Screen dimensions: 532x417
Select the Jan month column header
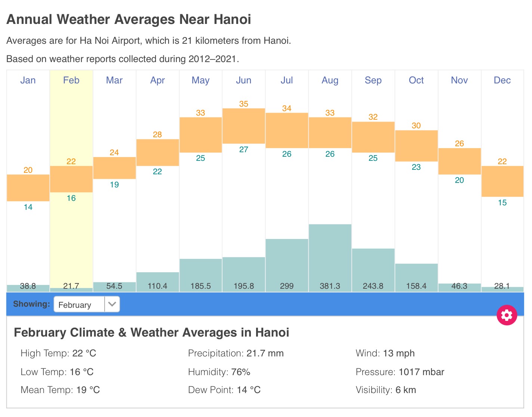(x=28, y=80)
